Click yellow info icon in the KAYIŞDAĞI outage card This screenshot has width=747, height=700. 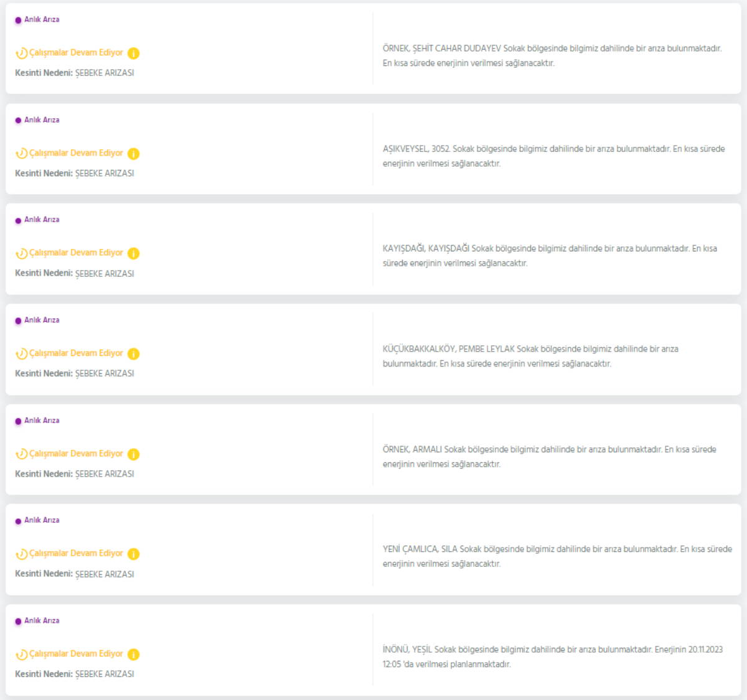(133, 253)
